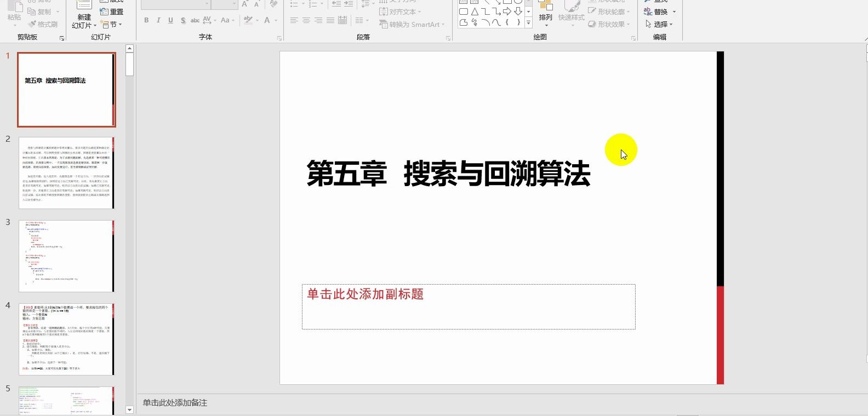Screen dimensions: 868x416
Task: Click slide panel scrollbar down arrow
Action: tap(130, 409)
